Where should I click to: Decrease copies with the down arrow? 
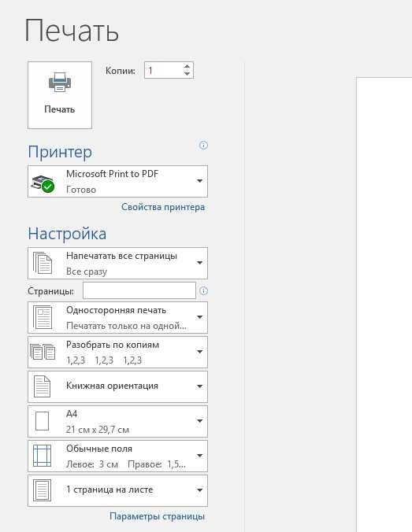pyautogui.click(x=187, y=74)
